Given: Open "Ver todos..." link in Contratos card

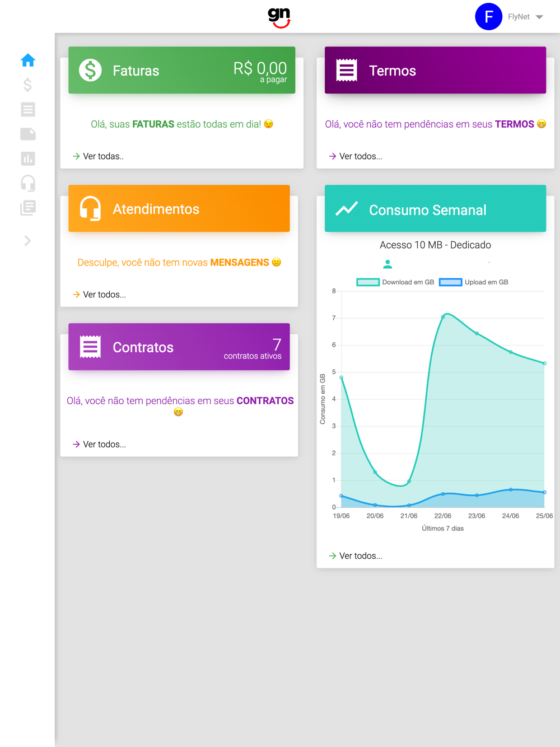Looking at the screenshot, I should [x=104, y=444].
